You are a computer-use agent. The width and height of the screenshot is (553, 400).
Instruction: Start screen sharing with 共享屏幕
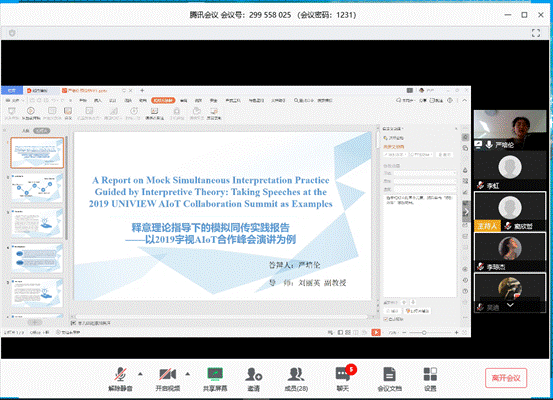pos(215,379)
